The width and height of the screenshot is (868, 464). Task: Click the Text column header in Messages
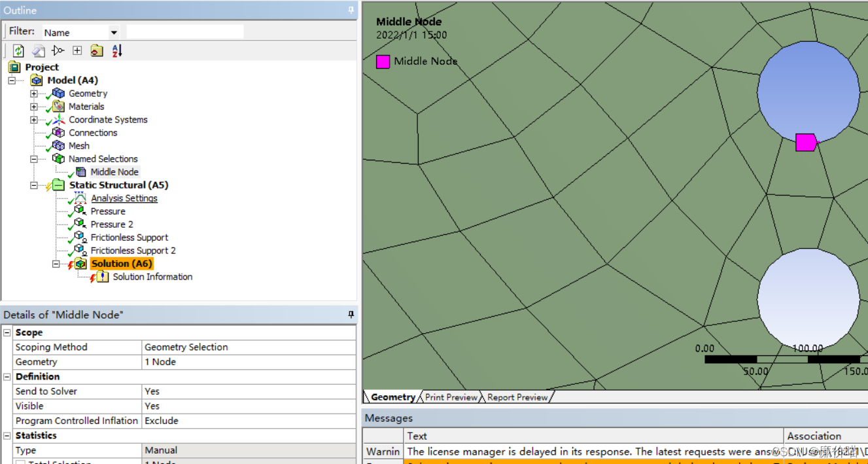593,436
